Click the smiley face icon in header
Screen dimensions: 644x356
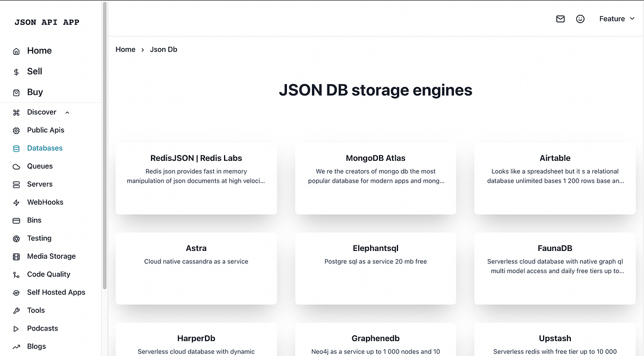coord(580,19)
